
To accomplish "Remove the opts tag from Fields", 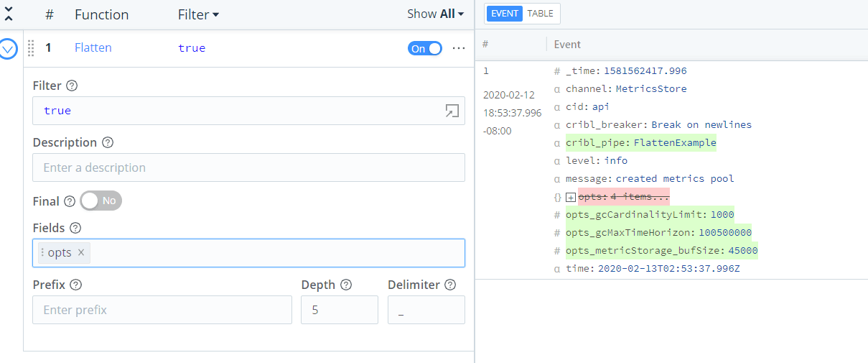I will [81, 252].
